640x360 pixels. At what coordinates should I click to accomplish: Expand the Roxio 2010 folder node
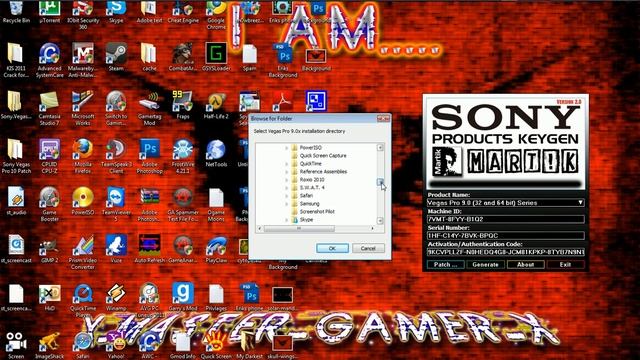point(287,180)
